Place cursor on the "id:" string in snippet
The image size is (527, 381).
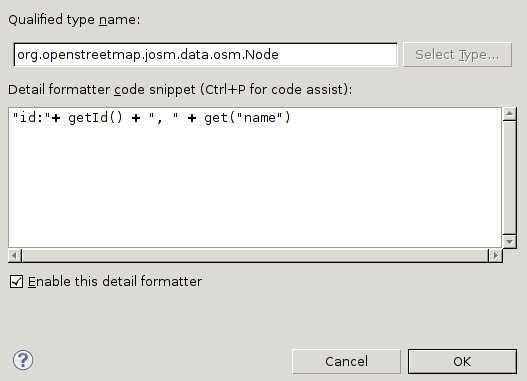(31, 118)
